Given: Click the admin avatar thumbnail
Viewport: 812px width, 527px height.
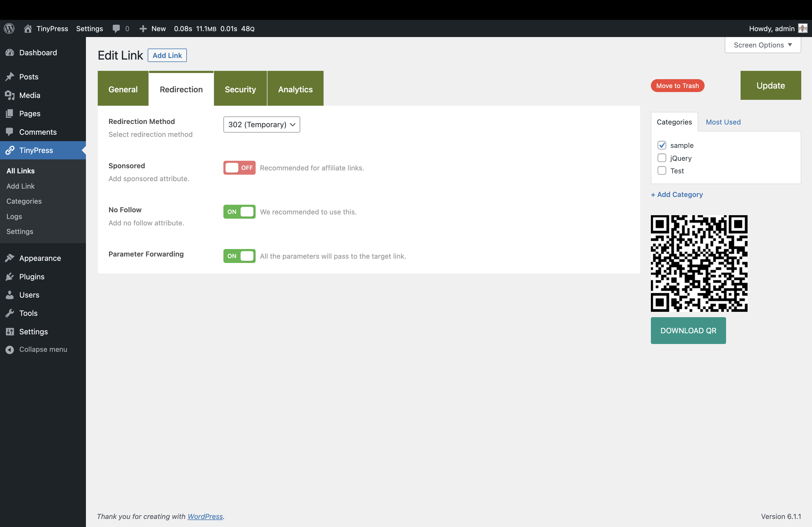Looking at the screenshot, I should click(x=802, y=29).
